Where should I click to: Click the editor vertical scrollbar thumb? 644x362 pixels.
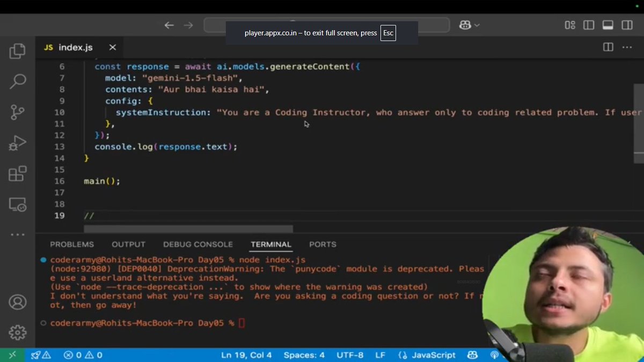pos(638,123)
